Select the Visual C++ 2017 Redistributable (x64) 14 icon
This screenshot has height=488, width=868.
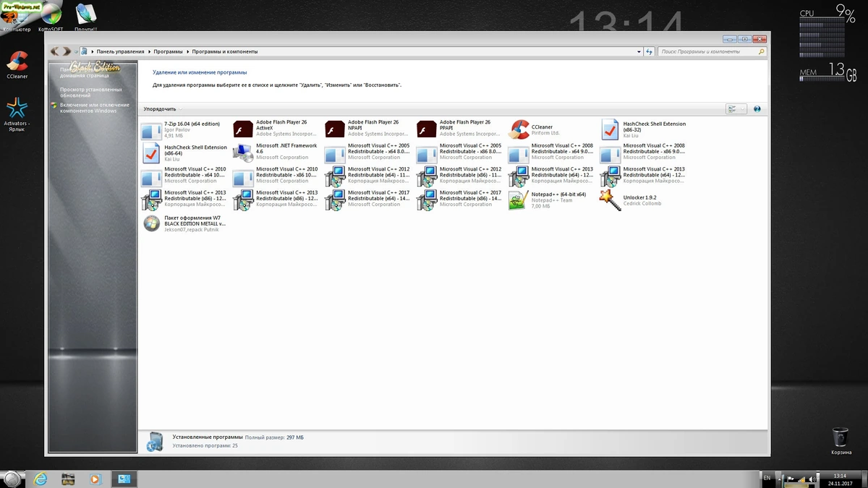click(x=335, y=200)
